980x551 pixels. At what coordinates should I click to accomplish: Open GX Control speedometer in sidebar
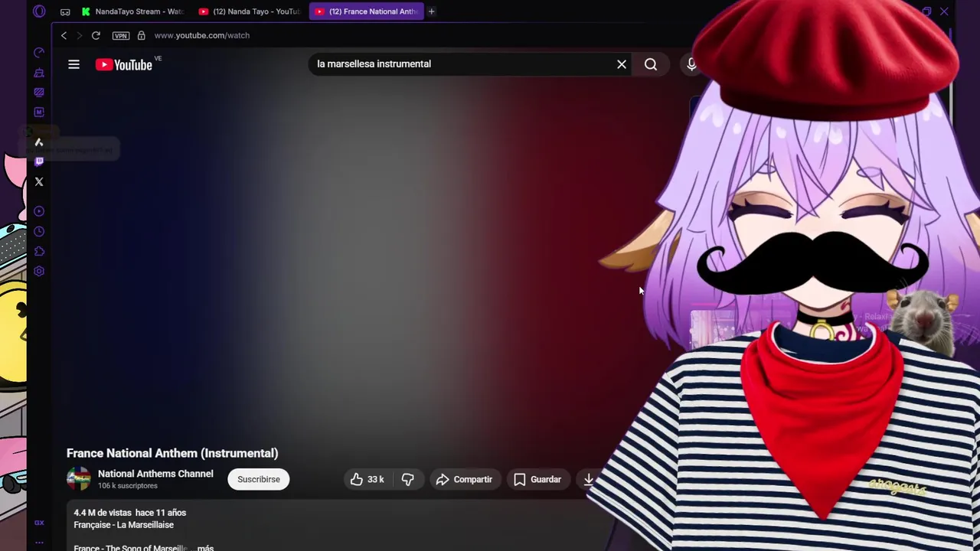point(39,53)
